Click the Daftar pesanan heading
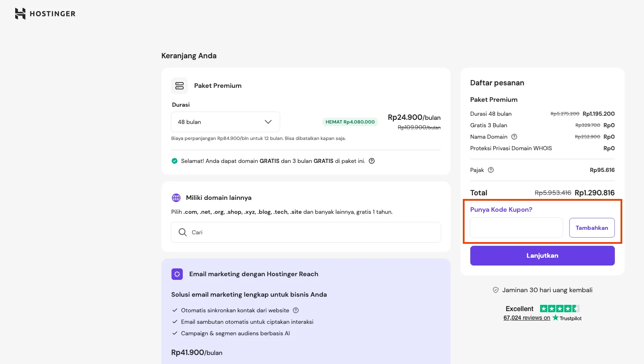This screenshot has width=644, height=364. tap(497, 83)
